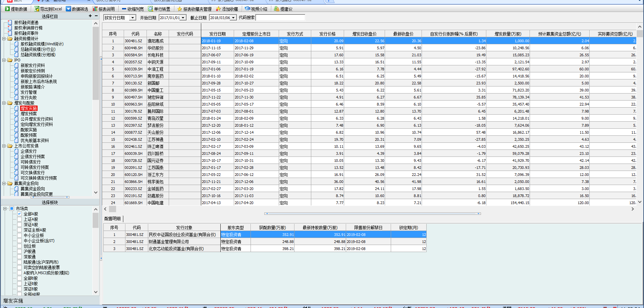The height and width of the screenshot is (308, 644).
Task: Click the plus icon beside 选择栏目
Action: point(90,16)
